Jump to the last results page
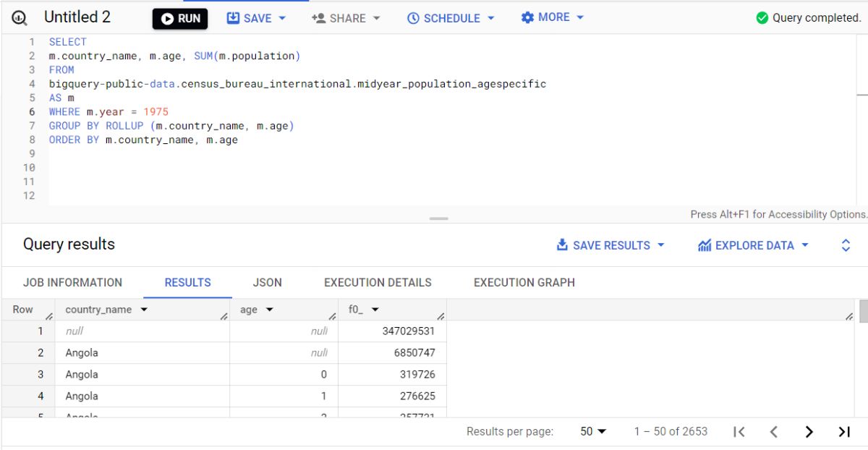The width and height of the screenshot is (868, 450). click(x=843, y=432)
